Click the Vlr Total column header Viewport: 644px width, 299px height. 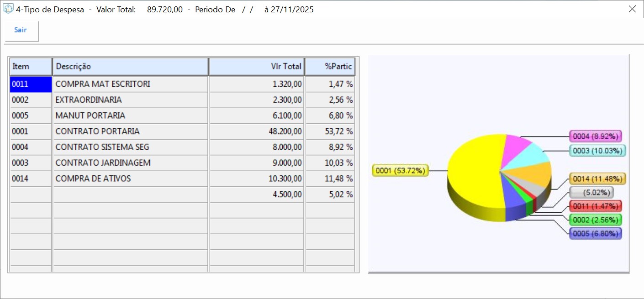coord(256,67)
